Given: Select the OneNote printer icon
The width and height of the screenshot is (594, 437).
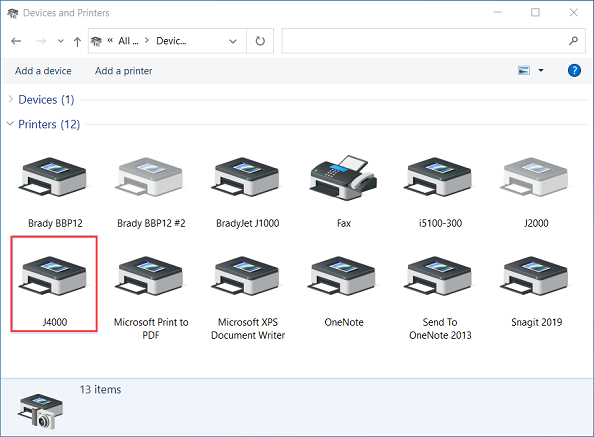Looking at the screenshot, I should 342,276.
